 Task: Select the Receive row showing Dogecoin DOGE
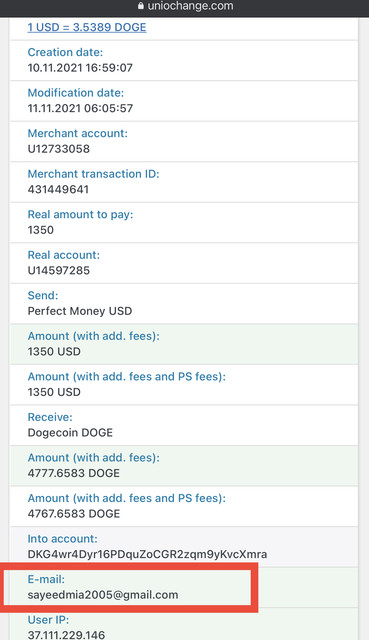[184, 425]
